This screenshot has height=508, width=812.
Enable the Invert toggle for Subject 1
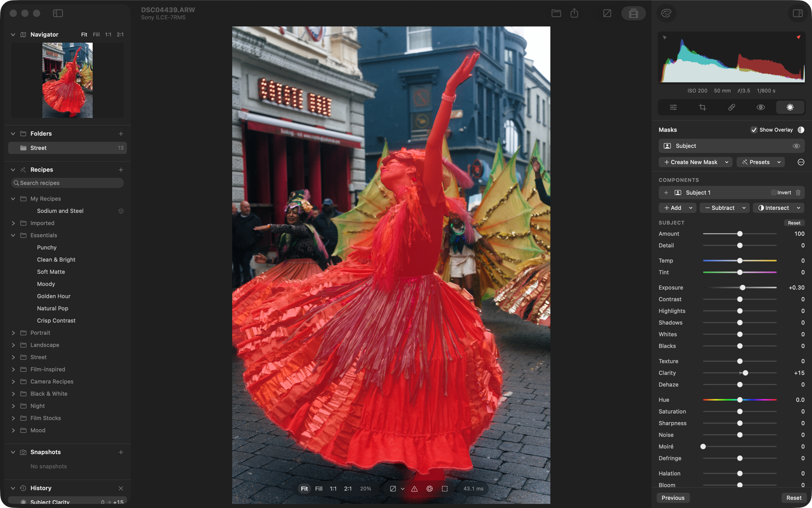(773, 193)
